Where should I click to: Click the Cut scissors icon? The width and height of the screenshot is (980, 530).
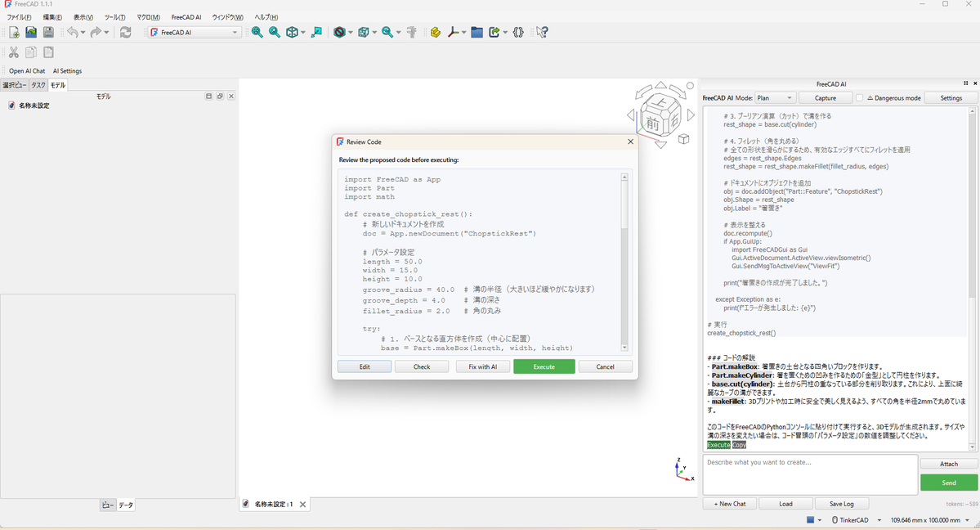[x=14, y=52]
